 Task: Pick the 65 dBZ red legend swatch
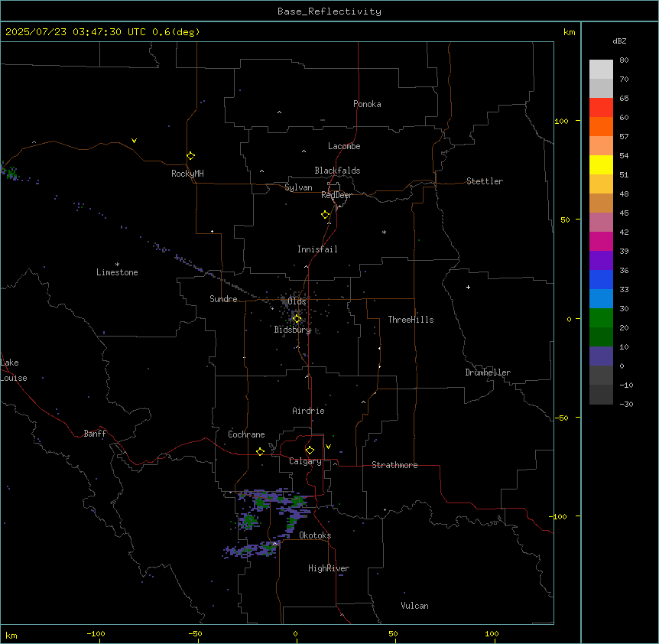[601, 107]
